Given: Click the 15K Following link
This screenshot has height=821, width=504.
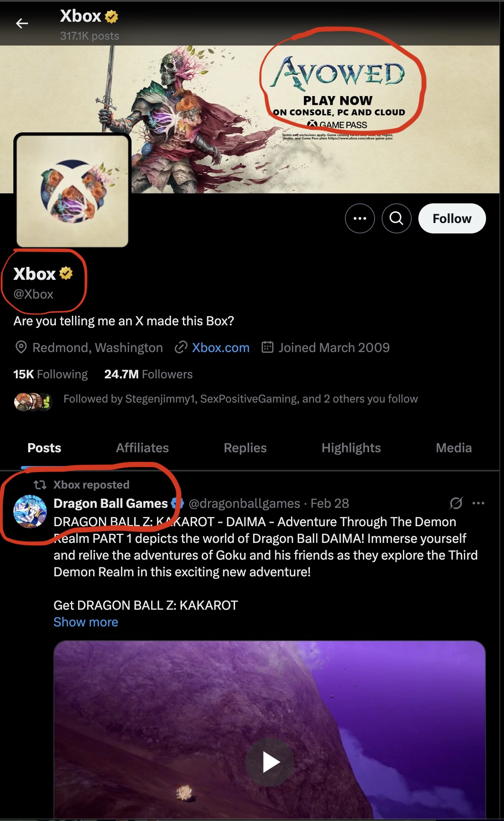Looking at the screenshot, I should click(x=50, y=374).
